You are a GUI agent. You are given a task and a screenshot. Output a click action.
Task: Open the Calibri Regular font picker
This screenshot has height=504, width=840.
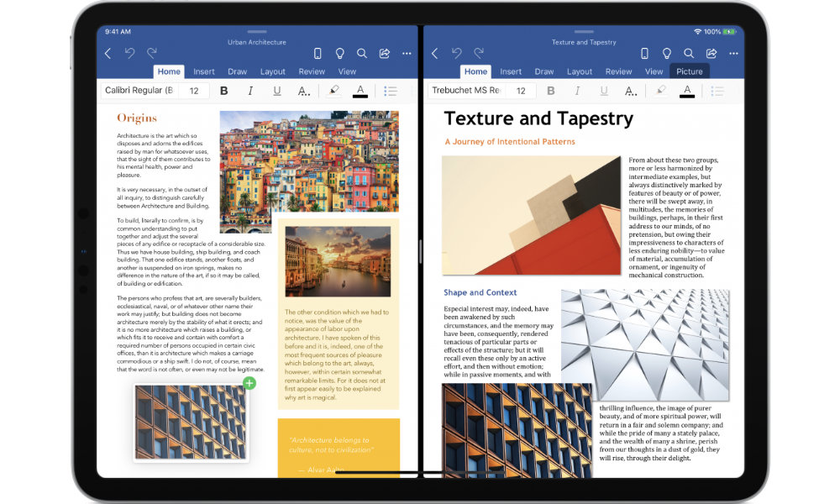[139, 91]
